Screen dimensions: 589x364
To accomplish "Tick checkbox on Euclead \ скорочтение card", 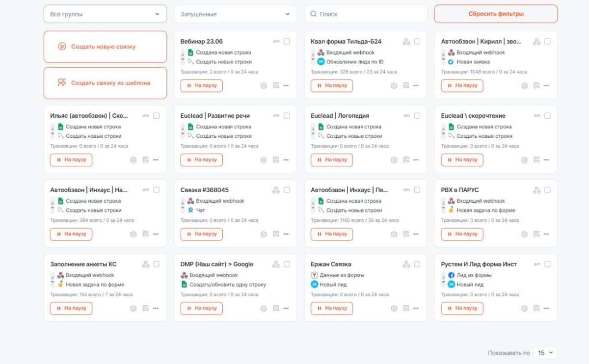I will pos(547,116).
